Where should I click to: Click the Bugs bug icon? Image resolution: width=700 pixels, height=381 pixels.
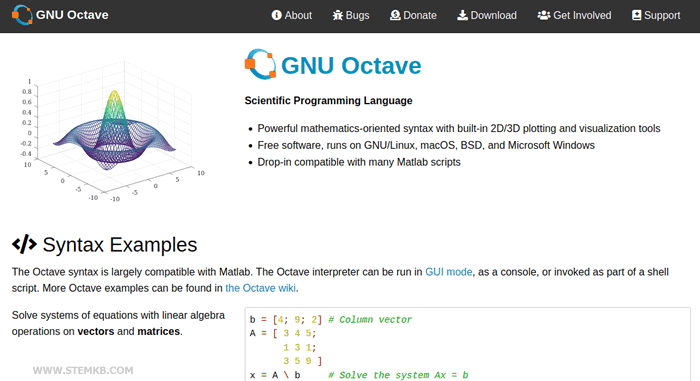(338, 15)
